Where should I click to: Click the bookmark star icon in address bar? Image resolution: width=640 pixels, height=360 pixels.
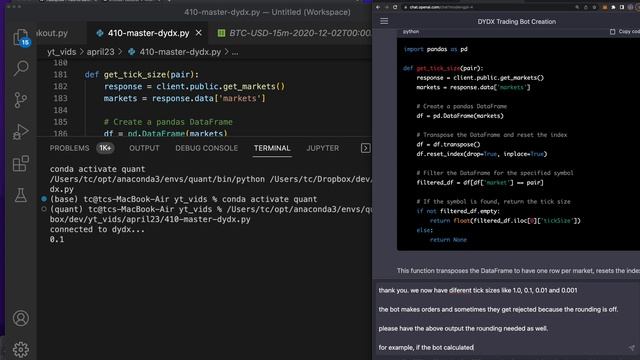(594, 7)
